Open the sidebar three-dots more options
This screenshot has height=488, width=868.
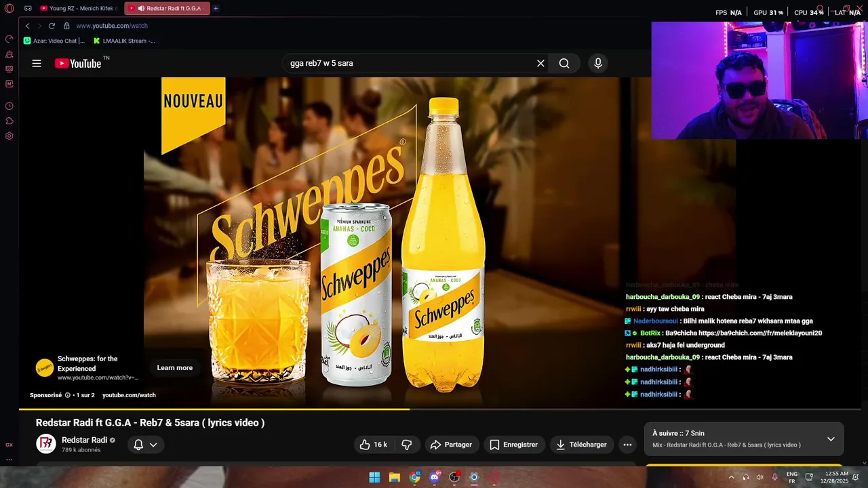click(x=9, y=460)
